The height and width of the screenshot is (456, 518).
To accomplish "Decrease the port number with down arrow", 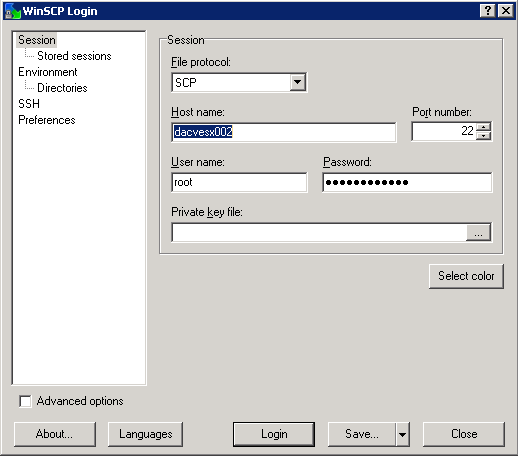I will tap(483, 135).
